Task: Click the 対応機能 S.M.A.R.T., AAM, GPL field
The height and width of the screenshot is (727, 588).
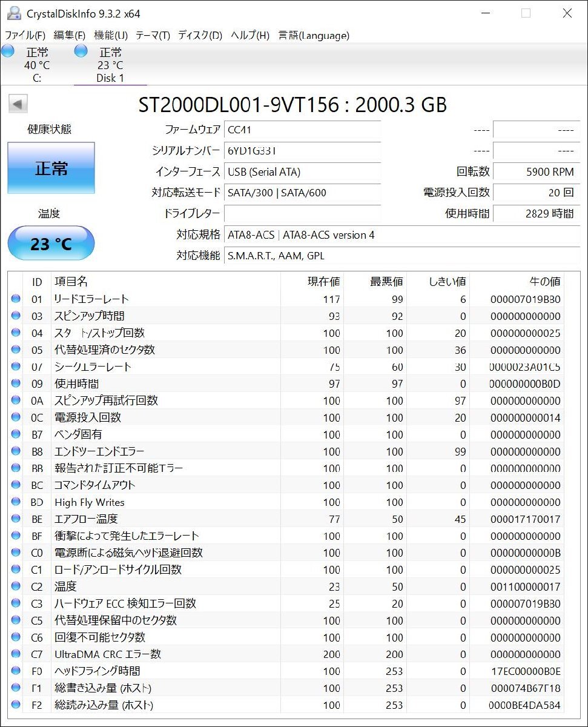Action: click(401, 256)
